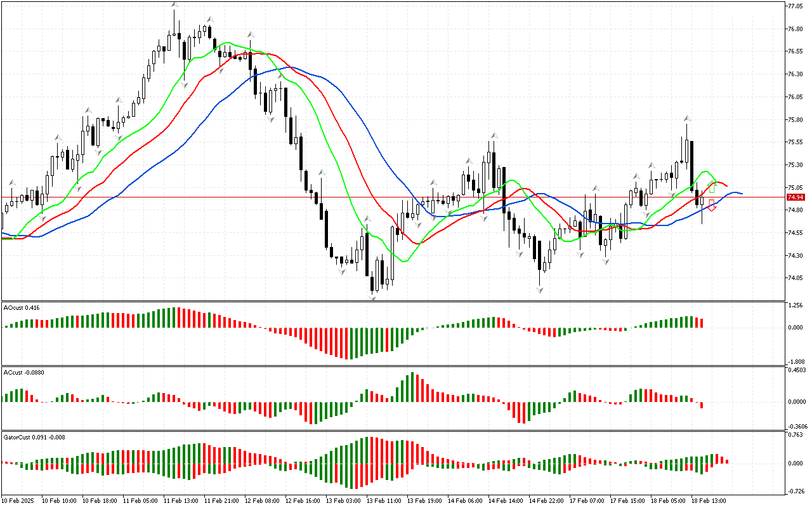This screenshot has width=812, height=508.
Task: Click the 13 Feb 03:00 time label
Action: coord(343,501)
